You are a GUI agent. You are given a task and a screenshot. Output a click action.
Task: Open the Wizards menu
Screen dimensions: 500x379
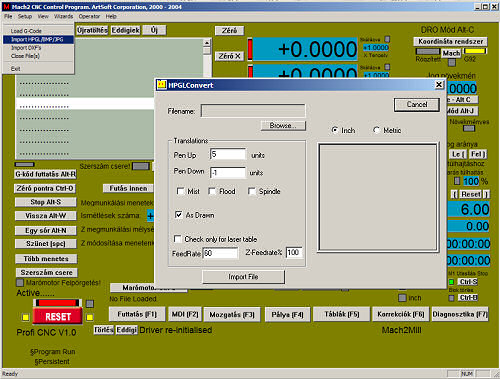tap(63, 16)
